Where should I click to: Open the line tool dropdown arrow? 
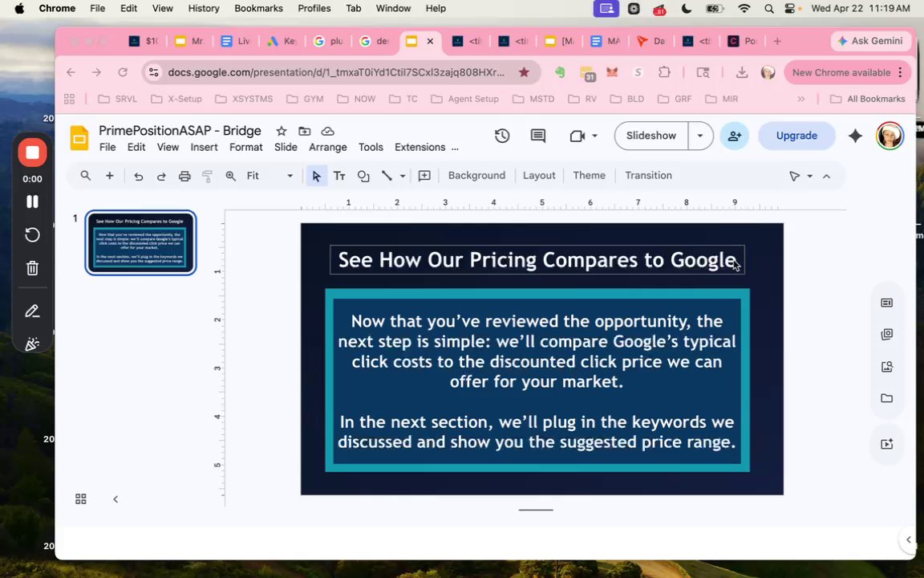pyautogui.click(x=403, y=176)
